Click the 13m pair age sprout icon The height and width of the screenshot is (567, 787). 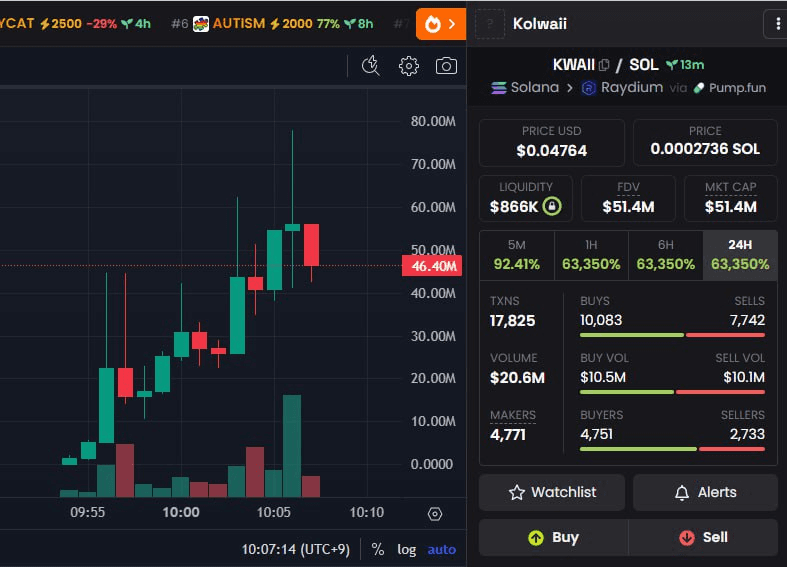672,65
